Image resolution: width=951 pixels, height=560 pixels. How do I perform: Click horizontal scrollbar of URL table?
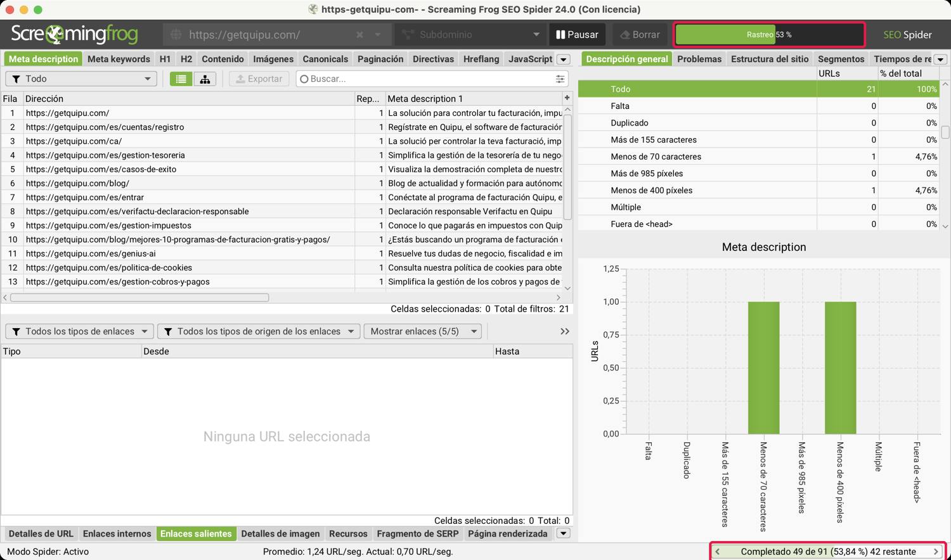click(139, 297)
